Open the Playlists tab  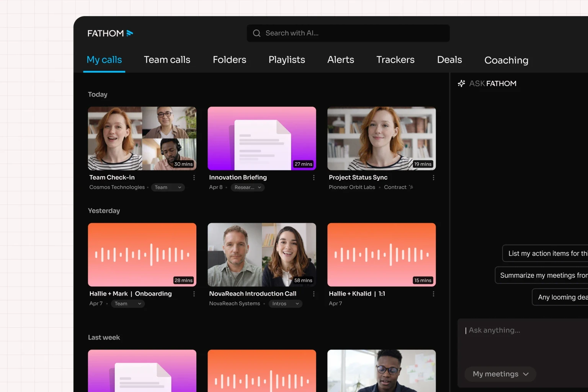coord(287,60)
